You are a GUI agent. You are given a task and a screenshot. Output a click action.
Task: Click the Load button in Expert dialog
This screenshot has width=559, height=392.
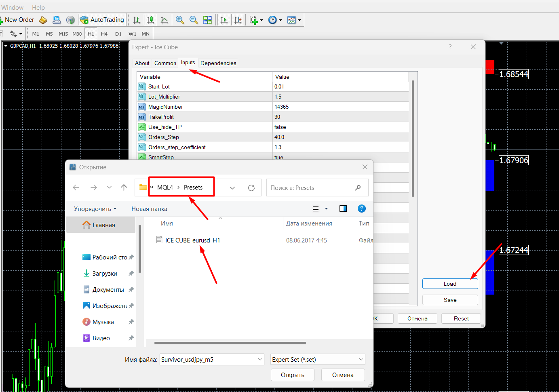(450, 284)
